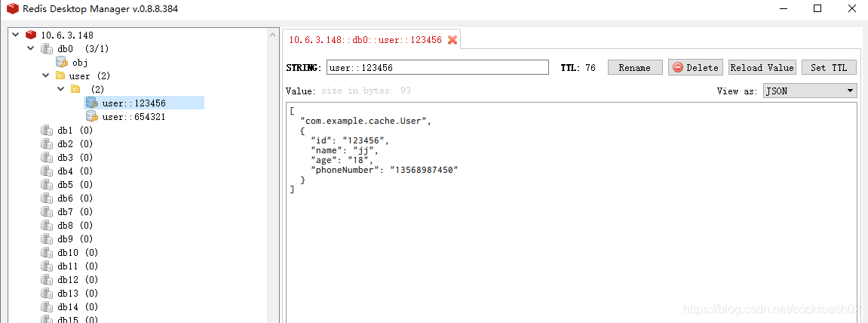Viewport: 868px width, 323px height.
Task: Click the "com.example.cache.User" line in the value
Action: click(x=365, y=121)
